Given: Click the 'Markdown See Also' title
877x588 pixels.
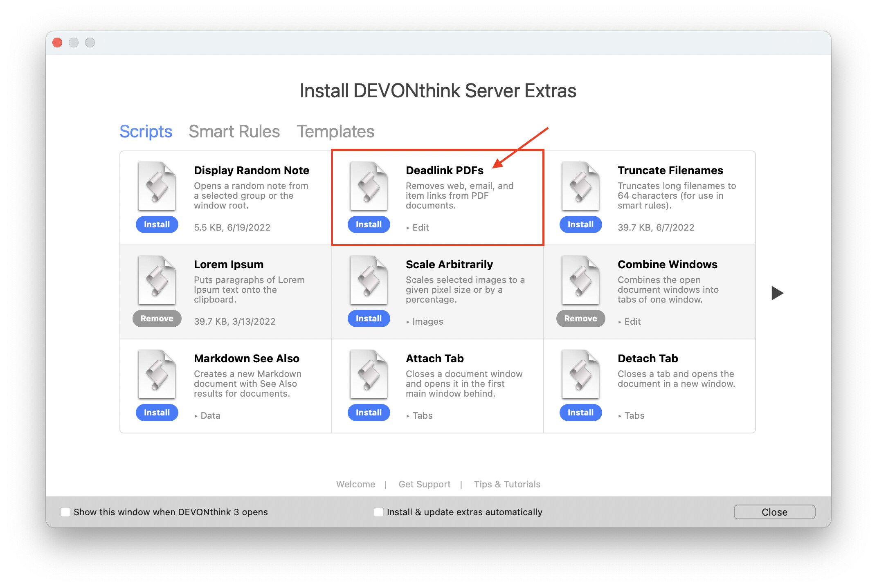Looking at the screenshot, I should (x=247, y=358).
